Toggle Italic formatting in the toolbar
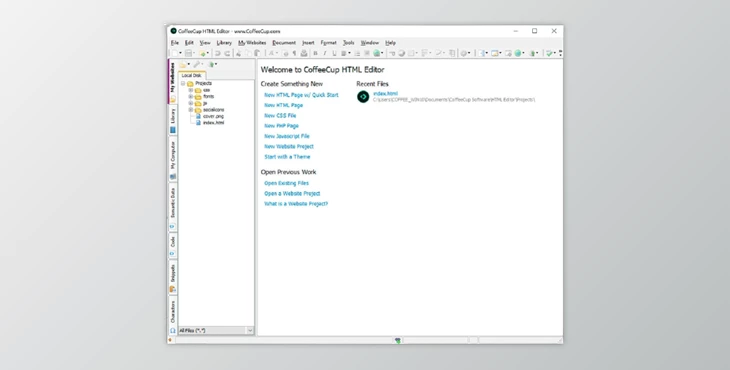730x370 pixels. click(x=325, y=54)
